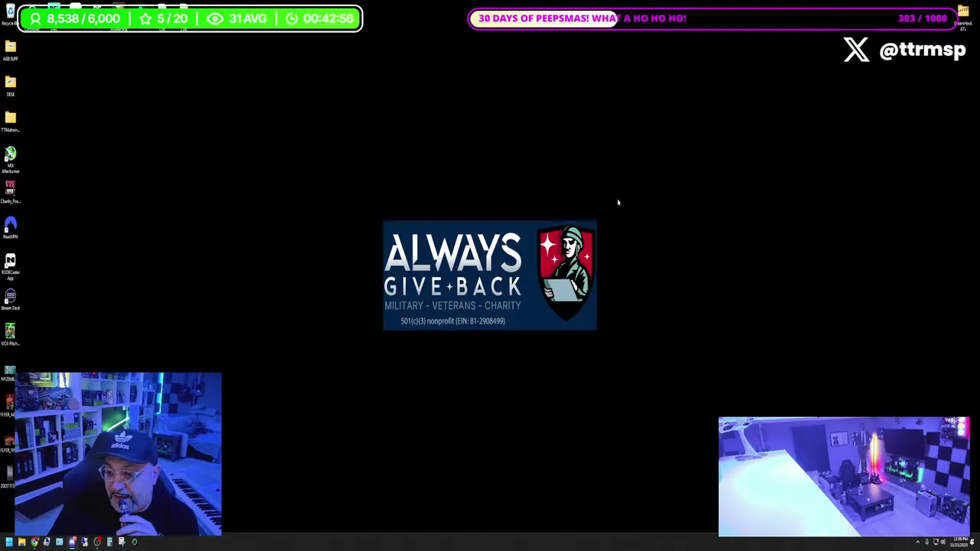Click the room camera feed overlay
980x551 pixels.
click(x=844, y=477)
